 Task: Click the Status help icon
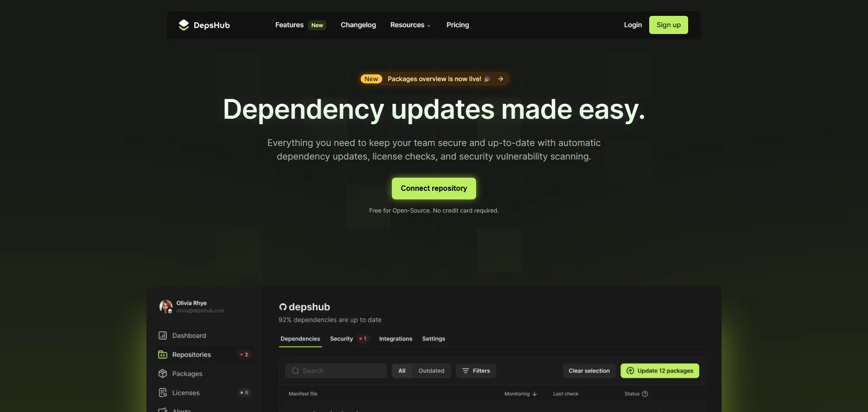coord(645,394)
